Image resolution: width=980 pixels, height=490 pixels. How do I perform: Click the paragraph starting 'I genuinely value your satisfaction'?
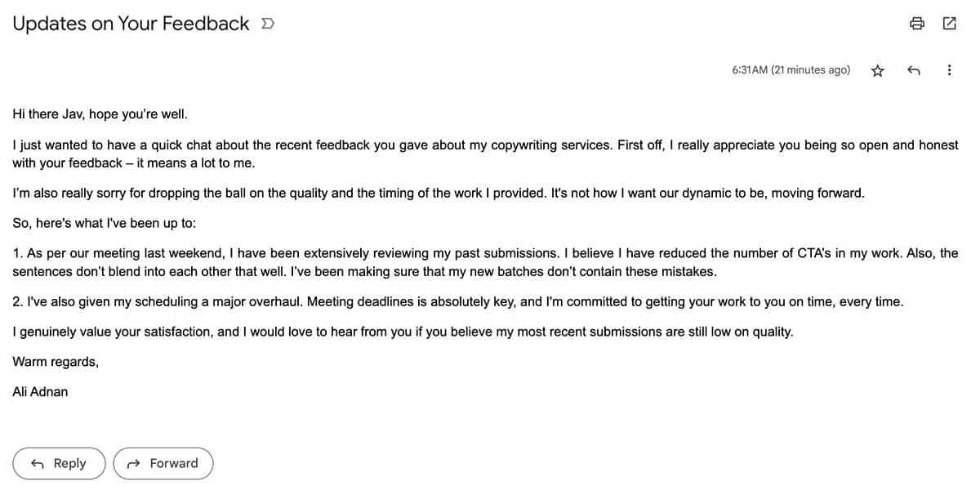403,332
